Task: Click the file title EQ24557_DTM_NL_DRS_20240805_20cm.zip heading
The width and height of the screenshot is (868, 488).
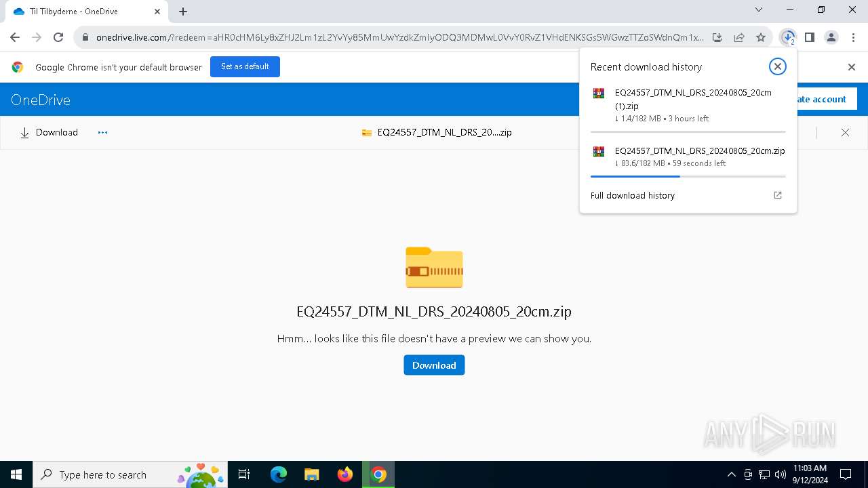Action: tap(434, 312)
